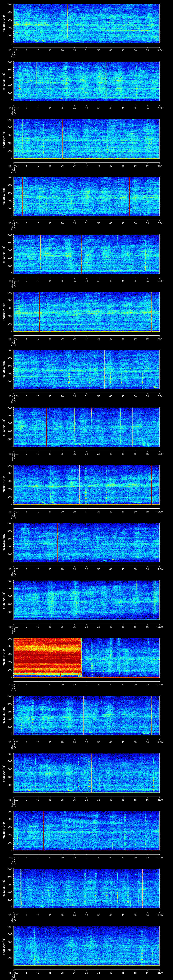Open the spectrogram panel starting at 15:02:00
173x980 pixels.
pyautogui.click(x=86, y=81)
